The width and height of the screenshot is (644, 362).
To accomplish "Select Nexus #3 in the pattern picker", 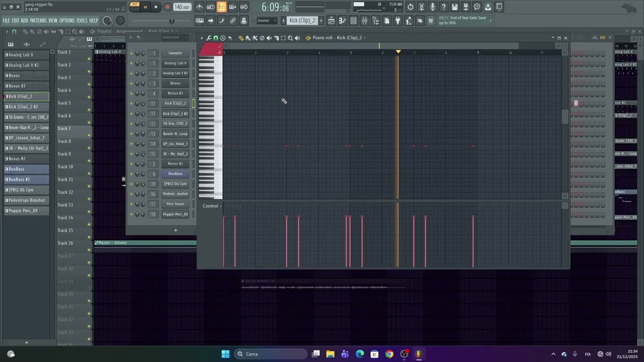I will 27,86.
